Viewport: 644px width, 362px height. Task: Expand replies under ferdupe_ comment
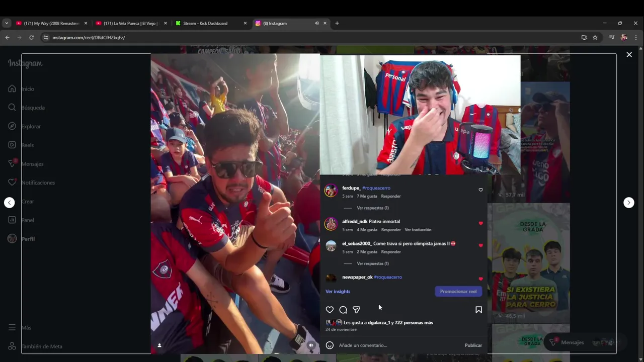[373, 208]
